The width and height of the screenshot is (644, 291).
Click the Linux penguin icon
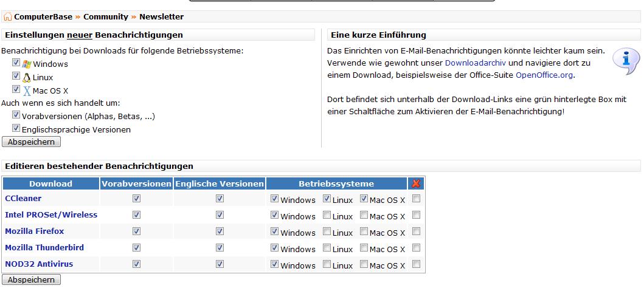pos(27,77)
